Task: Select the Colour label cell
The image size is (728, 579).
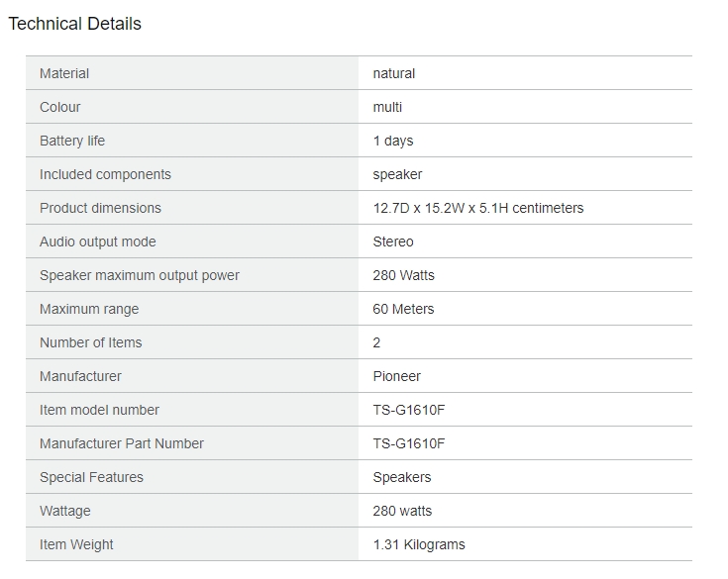Action: (192, 107)
